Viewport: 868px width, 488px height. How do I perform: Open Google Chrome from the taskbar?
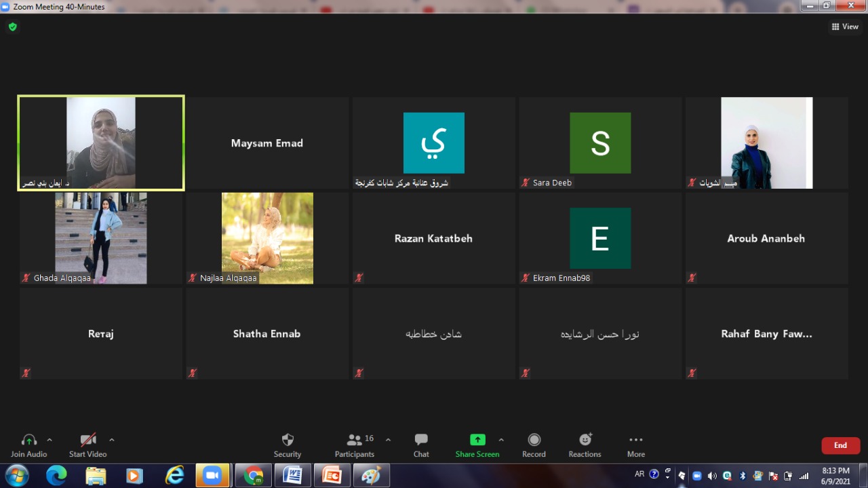point(254,476)
